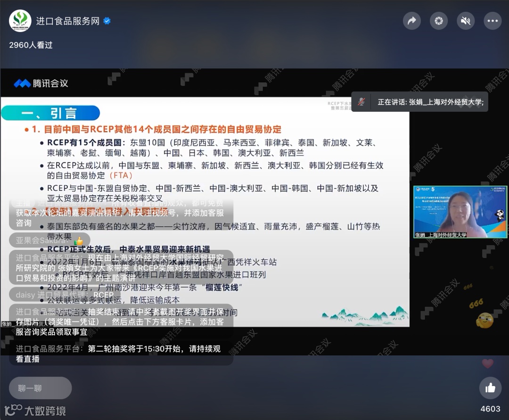Click the 抽奖结束 prize notice comment
The width and height of the screenshot is (509, 420).
tap(121, 321)
